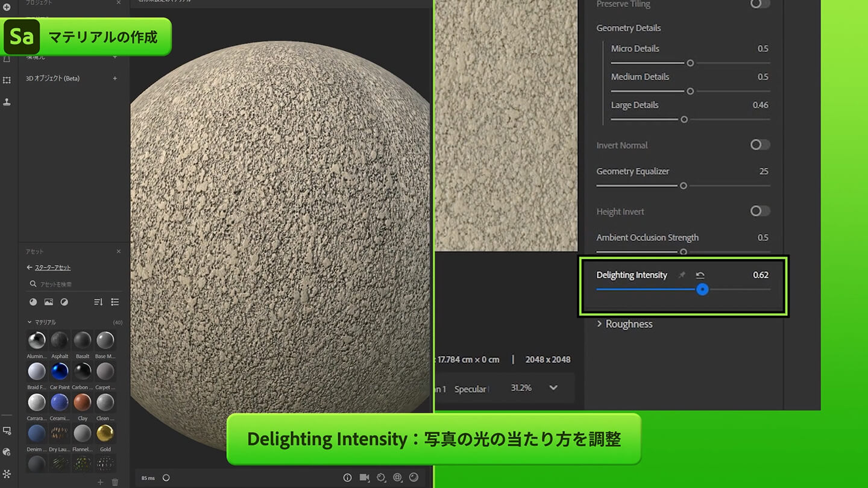Reset Delighting Intensity with the undo arrow
This screenshot has width=868, height=488.
(x=700, y=275)
